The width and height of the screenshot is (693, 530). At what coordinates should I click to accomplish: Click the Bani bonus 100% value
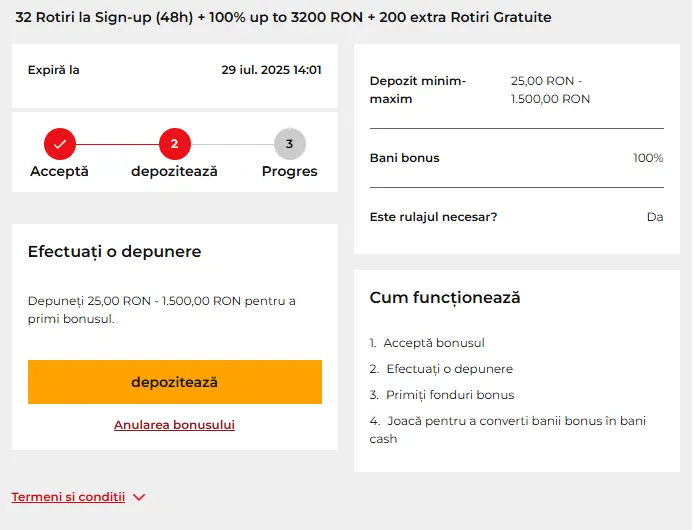(648, 158)
